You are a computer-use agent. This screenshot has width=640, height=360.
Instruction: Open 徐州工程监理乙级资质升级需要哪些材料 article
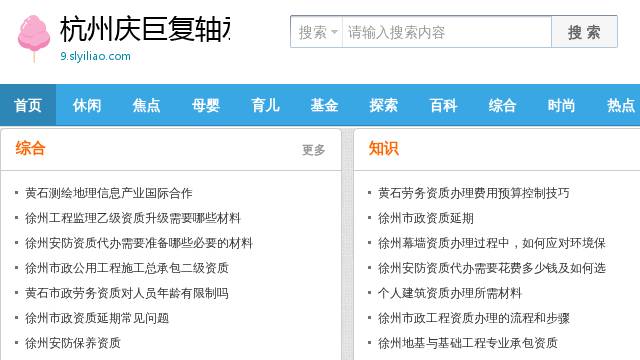pyautogui.click(x=133, y=218)
